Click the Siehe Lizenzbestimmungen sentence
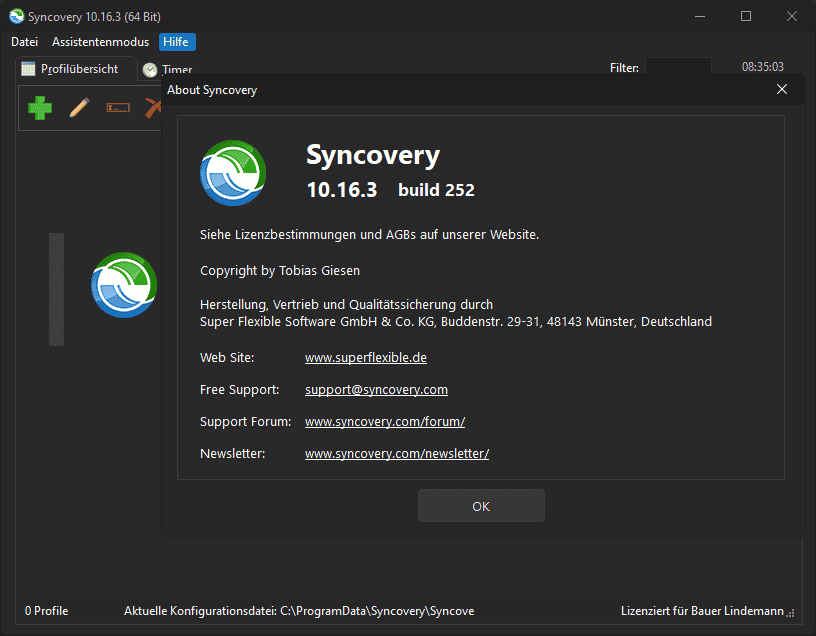Screen dimensions: 816x636 click(369, 235)
